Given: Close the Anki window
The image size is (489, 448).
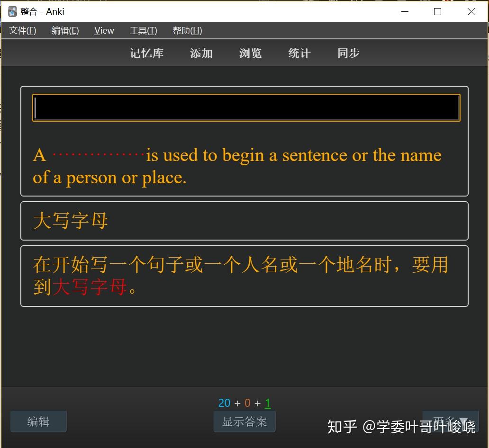Looking at the screenshot, I should tap(471, 11).
